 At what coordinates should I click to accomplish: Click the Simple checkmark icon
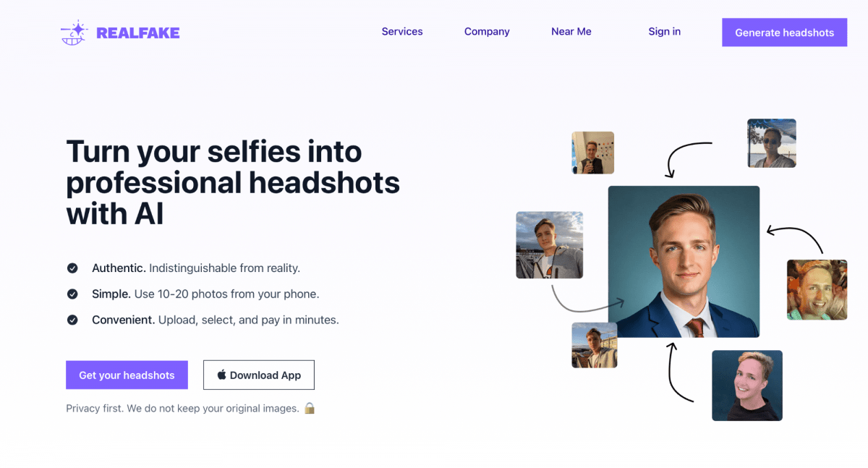72,294
